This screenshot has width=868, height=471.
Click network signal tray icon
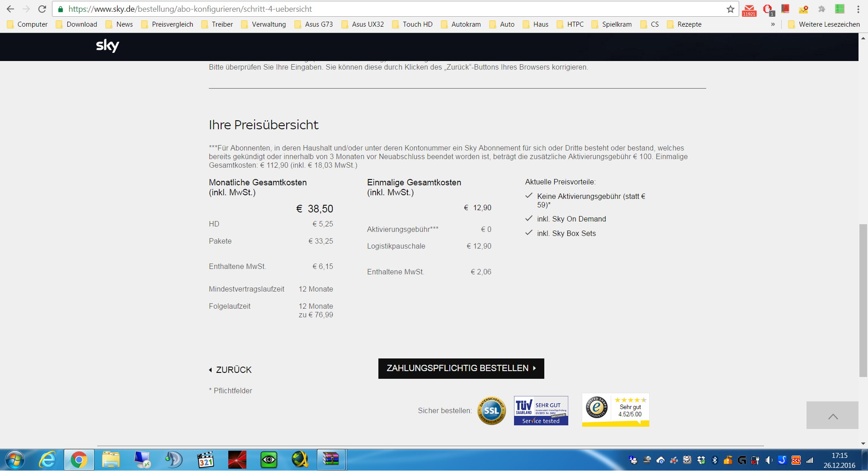(x=810, y=460)
